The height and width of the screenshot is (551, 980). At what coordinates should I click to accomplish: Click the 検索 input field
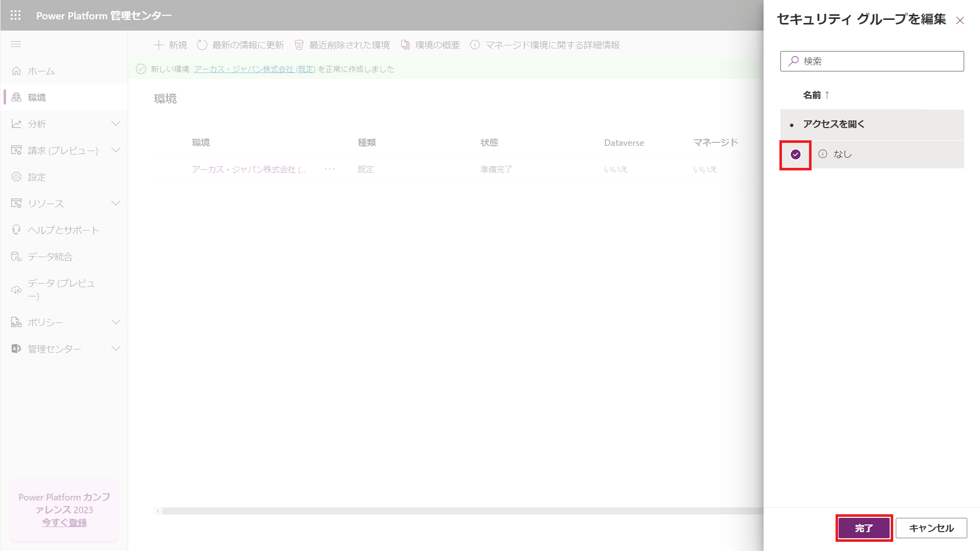click(872, 61)
